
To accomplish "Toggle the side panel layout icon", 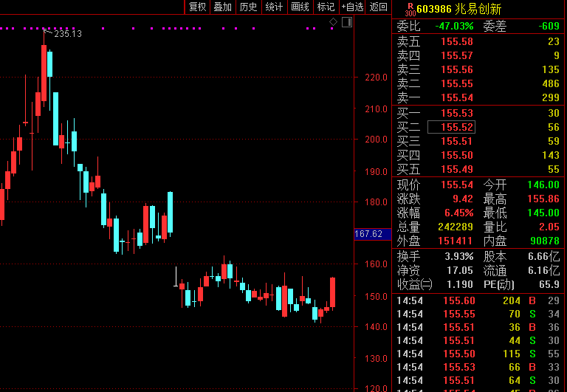I will tap(346, 22).
